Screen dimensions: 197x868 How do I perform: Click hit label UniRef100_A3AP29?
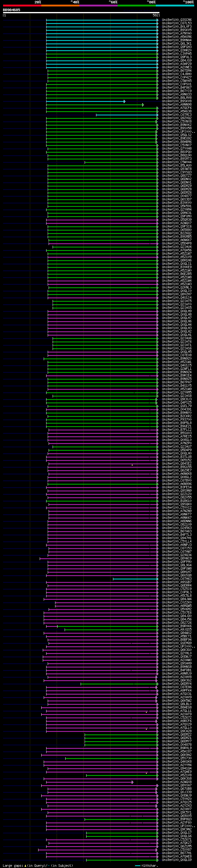coord(177,64)
